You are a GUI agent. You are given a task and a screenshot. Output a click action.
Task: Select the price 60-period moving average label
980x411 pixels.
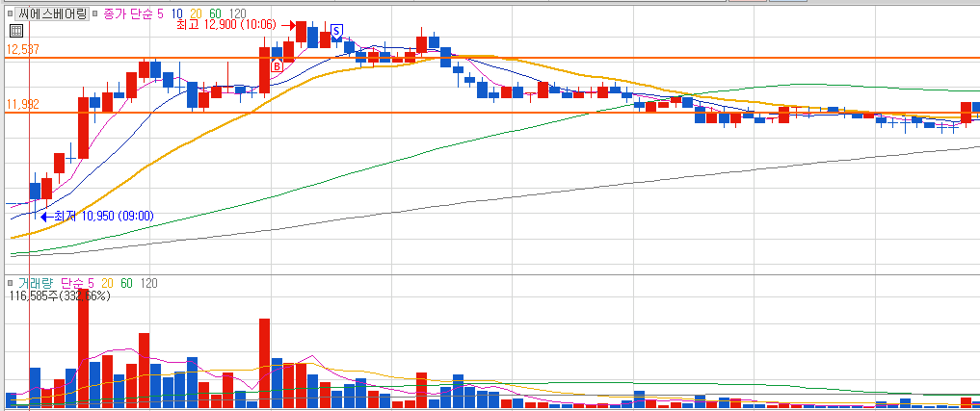point(216,13)
